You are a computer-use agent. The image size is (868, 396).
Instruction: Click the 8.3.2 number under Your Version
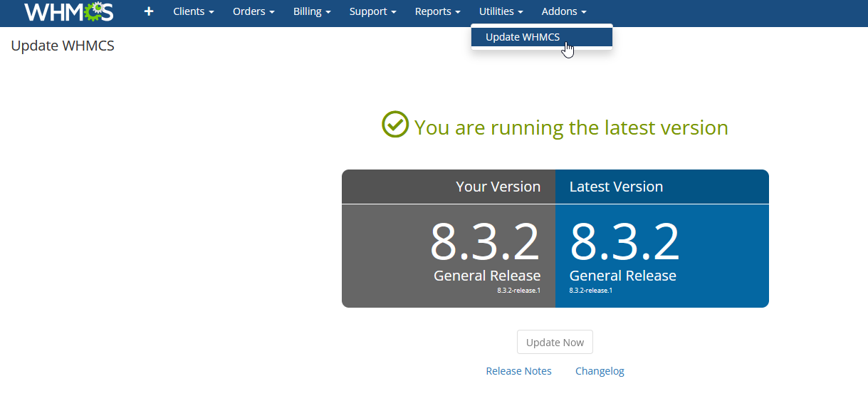pyautogui.click(x=485, y=242)
